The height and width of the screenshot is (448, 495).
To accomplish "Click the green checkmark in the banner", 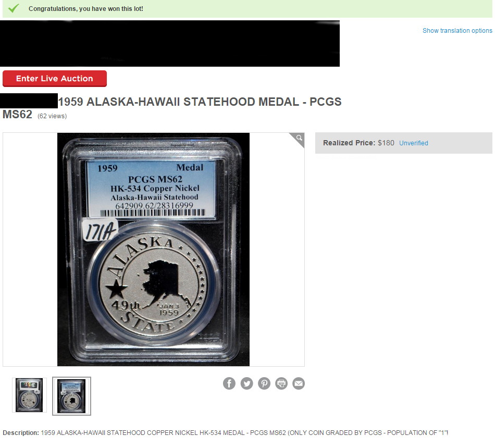I will tap(13, 8).
